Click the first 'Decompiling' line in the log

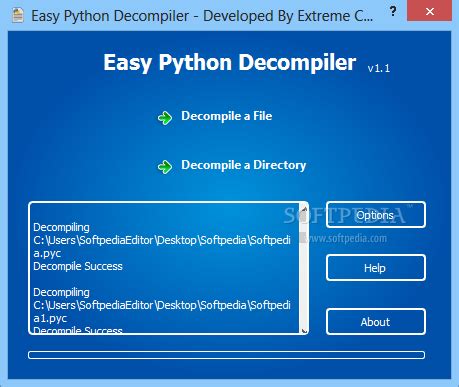click(x=61, y=227)
